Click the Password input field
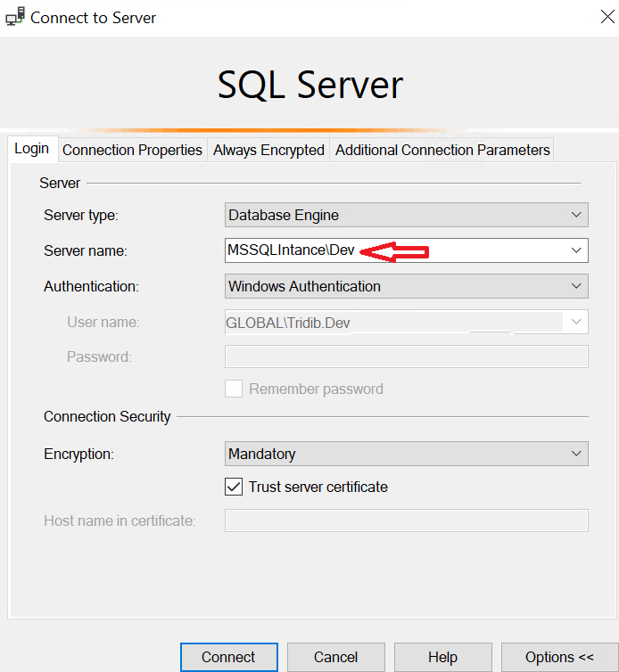619x672 pixels. coord(406,356)
